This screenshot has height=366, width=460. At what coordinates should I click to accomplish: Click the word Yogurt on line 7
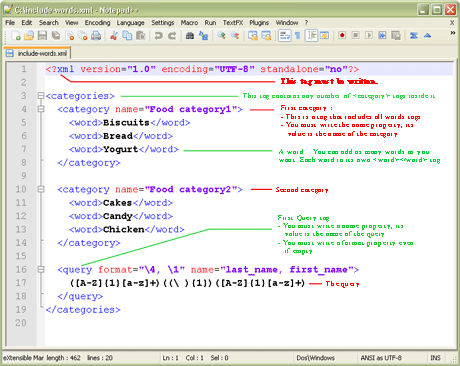120,149
